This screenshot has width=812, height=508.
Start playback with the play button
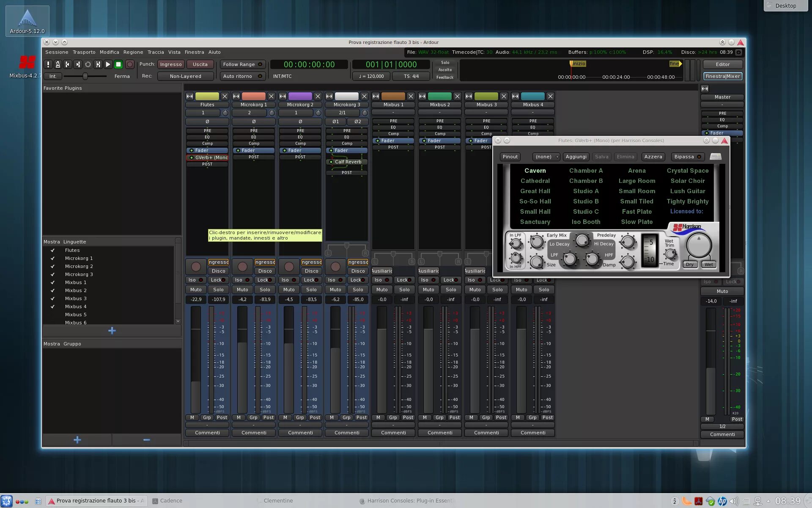coord(108,64)
